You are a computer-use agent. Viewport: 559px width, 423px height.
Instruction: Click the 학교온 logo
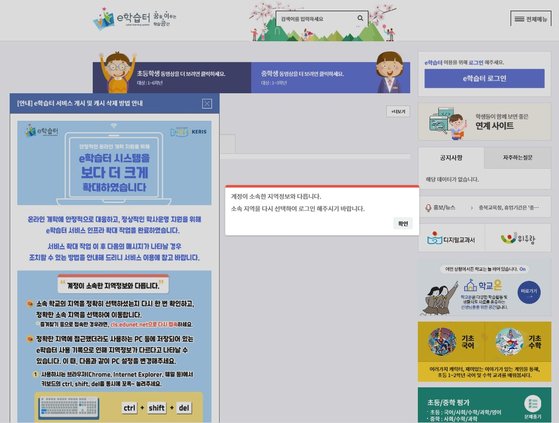483,285
